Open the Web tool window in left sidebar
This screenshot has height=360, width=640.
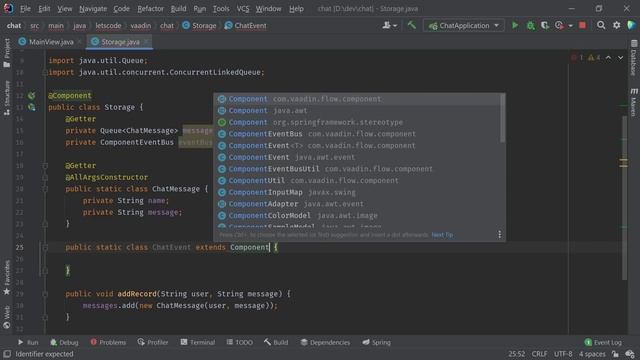(x=7, y=317)
